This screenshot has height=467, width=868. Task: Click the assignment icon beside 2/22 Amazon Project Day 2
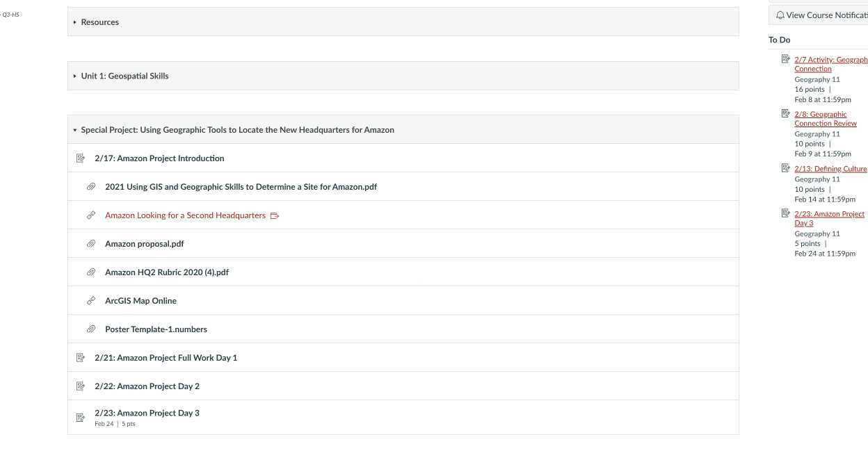81,386
